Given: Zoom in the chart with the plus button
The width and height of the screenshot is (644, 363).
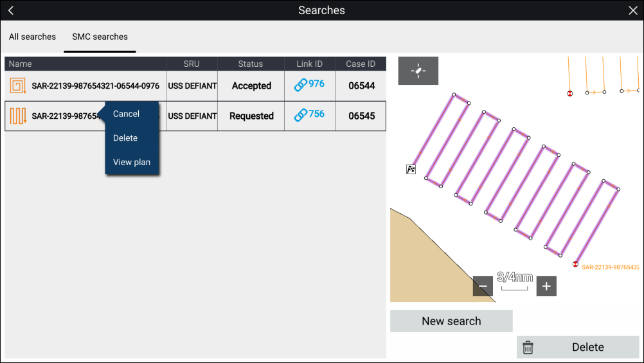Looking at the screenshot, I should (x=546, y=287).
